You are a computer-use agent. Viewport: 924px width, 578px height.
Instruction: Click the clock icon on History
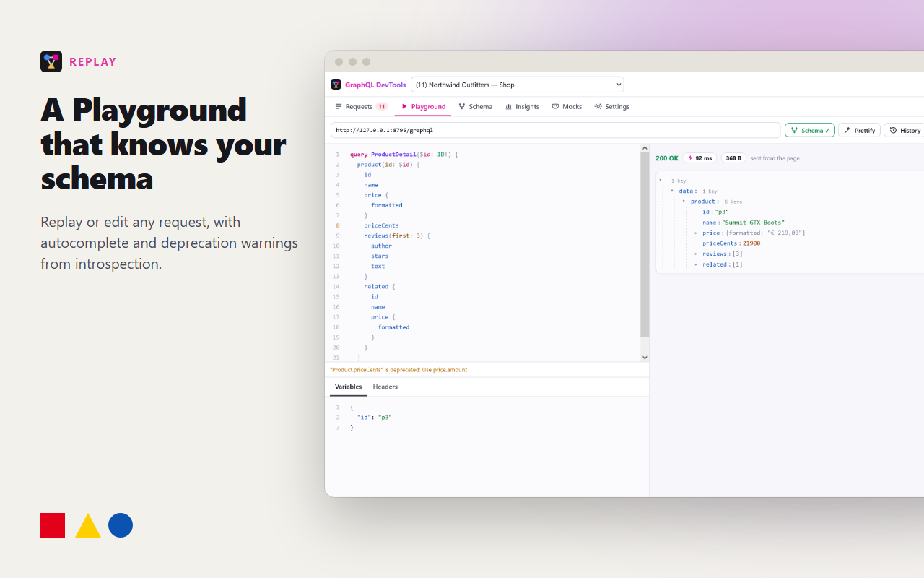(893, 131)
